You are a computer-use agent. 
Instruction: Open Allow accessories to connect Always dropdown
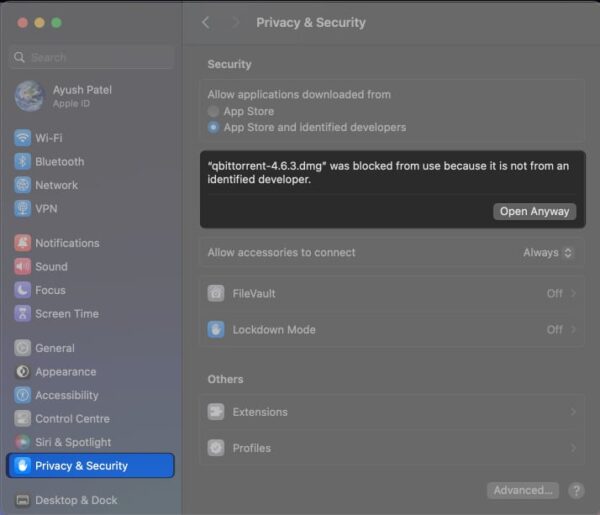click(x=548, y=253)
